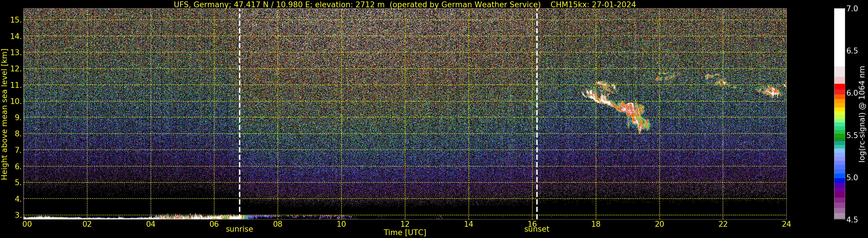The width and height of the screenshot is (868, 238).
Task: Click the 'sunrise' label below the axis
Action: click(239, 229)
